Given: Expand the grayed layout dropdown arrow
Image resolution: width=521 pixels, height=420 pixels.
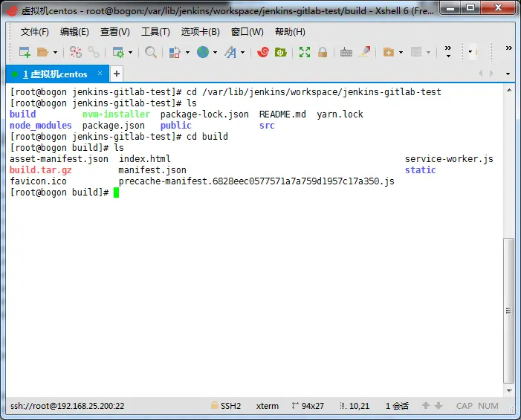Looking at the screenshot, I should coord(428,52).
